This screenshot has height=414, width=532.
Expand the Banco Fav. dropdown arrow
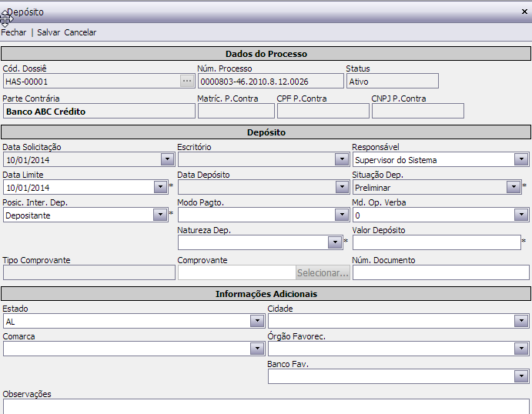coord(521,376)
